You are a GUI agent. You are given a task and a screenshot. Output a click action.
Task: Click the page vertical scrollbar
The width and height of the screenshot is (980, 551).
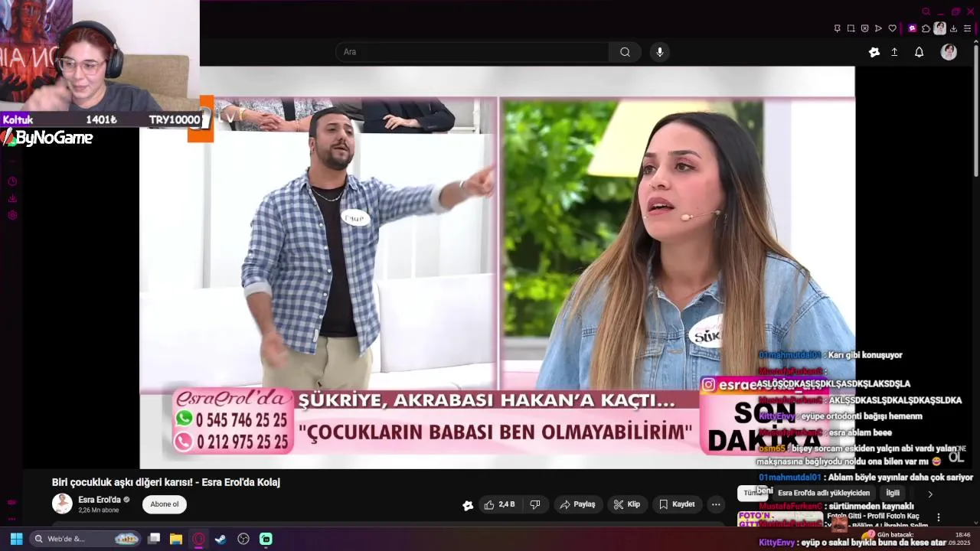(x=975, y=111)
